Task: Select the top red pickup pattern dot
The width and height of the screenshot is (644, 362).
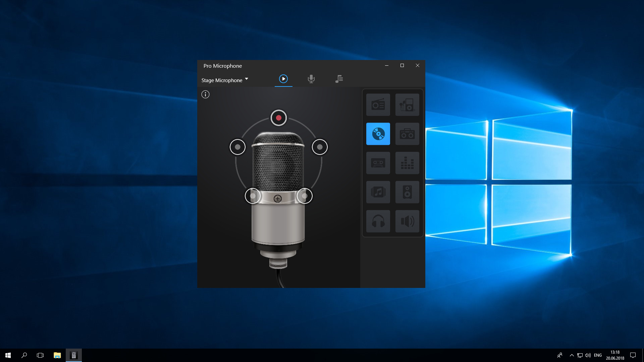Action: (278, 118)
